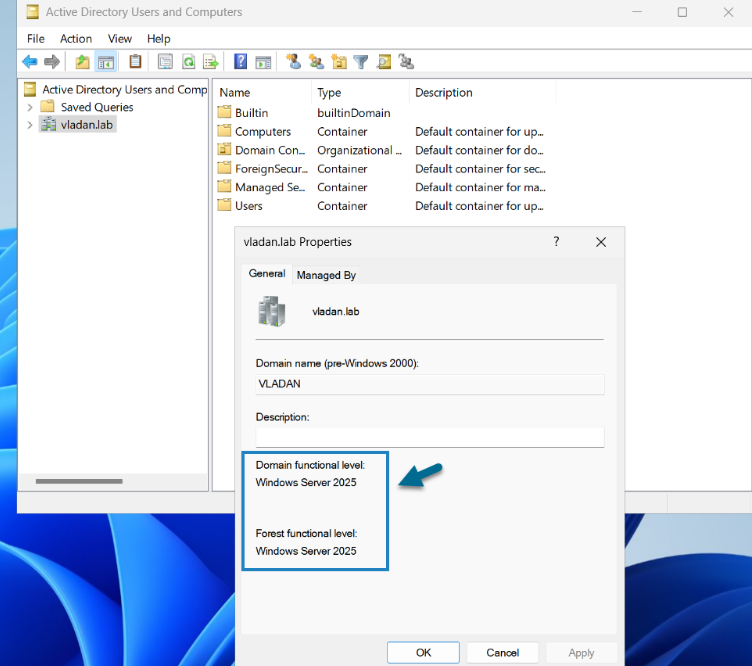Select the Builtin row name

click(251, 113)
